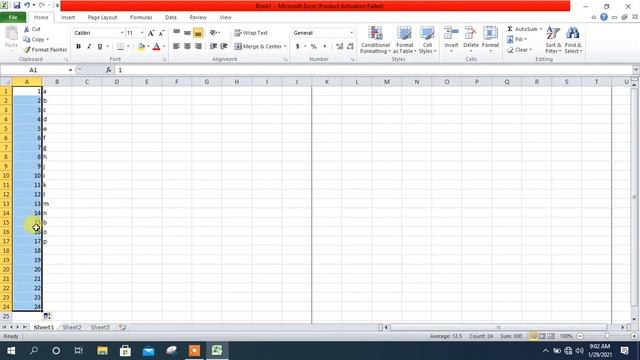Click the Wrap Text button
The height and width of the screenshot is (360, 640).
point(251,33)
